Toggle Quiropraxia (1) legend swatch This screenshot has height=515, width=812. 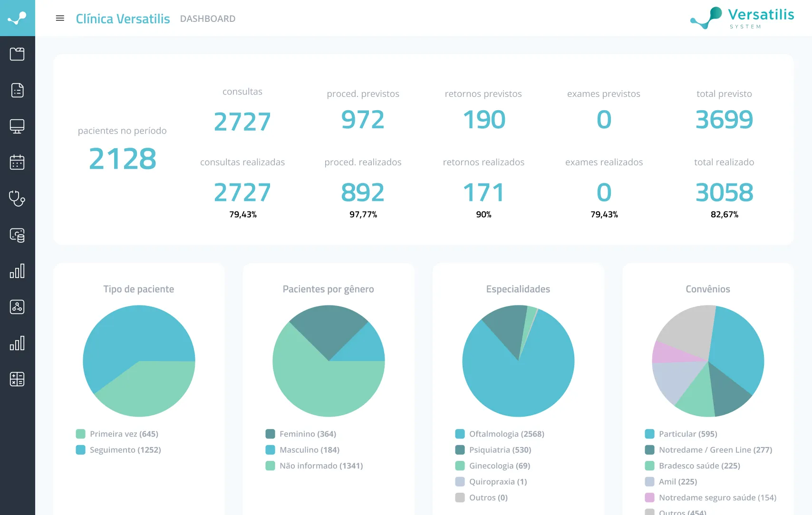point(460,481)
